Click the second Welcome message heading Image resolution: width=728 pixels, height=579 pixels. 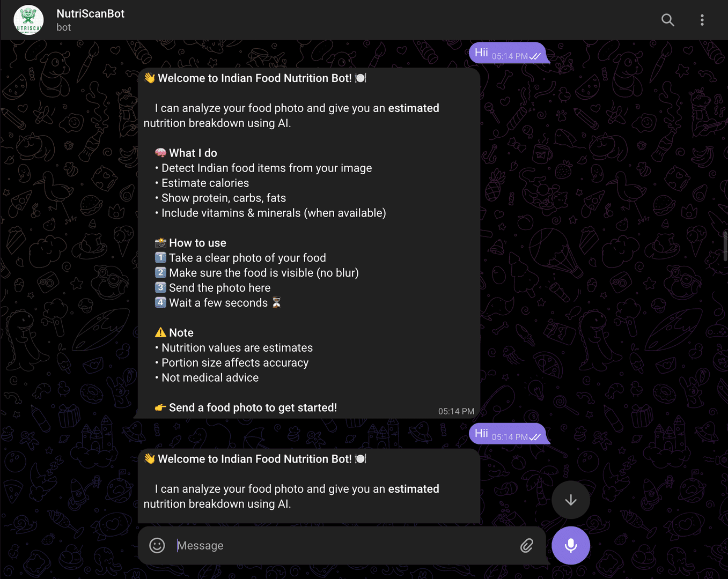point(255,459)
